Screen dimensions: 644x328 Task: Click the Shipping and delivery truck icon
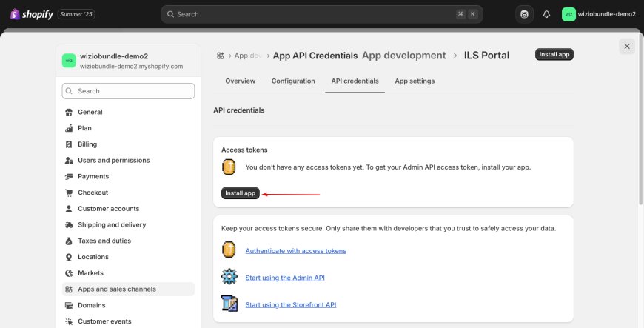69,225
